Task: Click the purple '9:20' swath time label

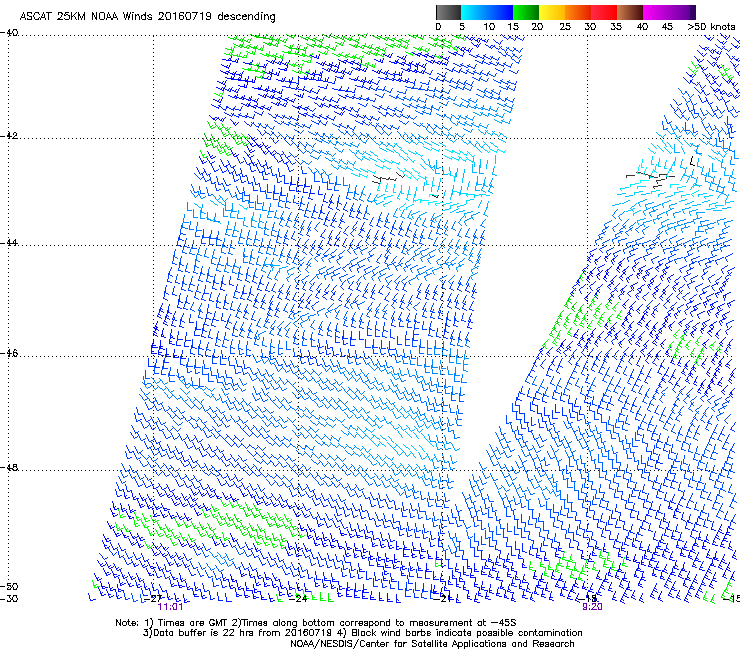Action: pyautogui.click(x=592, y=607)
